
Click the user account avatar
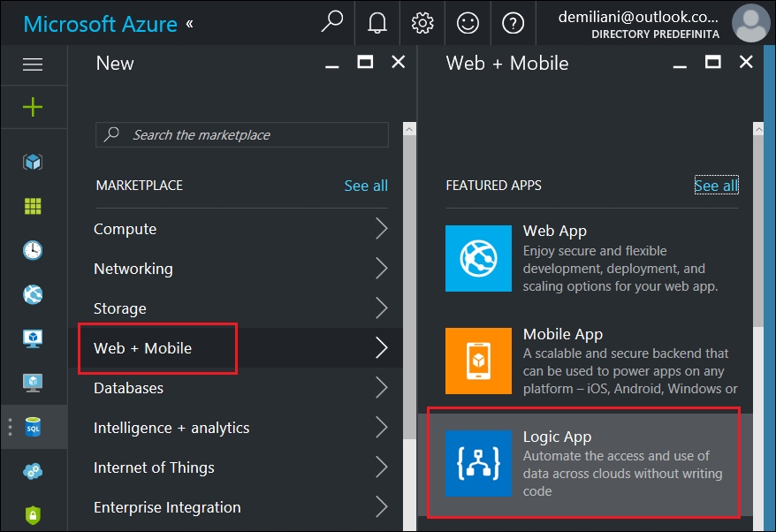[x=750, y=23]
